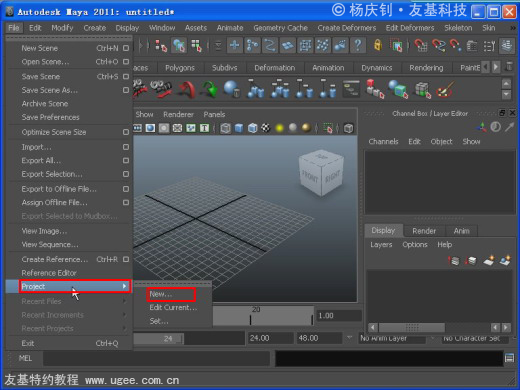Select the deformations selection mask icon
This screenshot has height=390, width=520.
pos(305,45)
